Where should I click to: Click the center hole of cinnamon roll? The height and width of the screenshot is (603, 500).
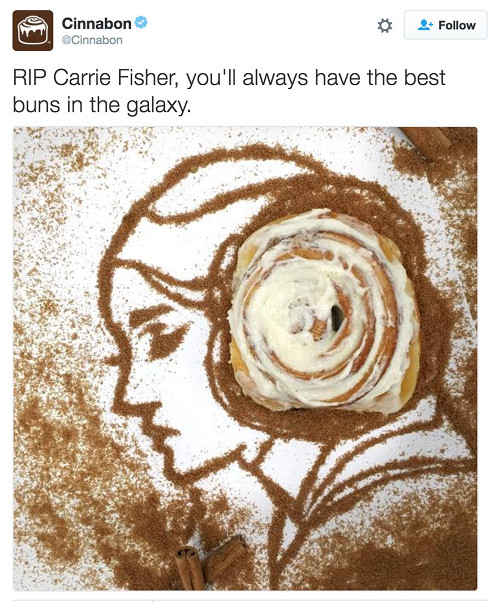[337, 317]
